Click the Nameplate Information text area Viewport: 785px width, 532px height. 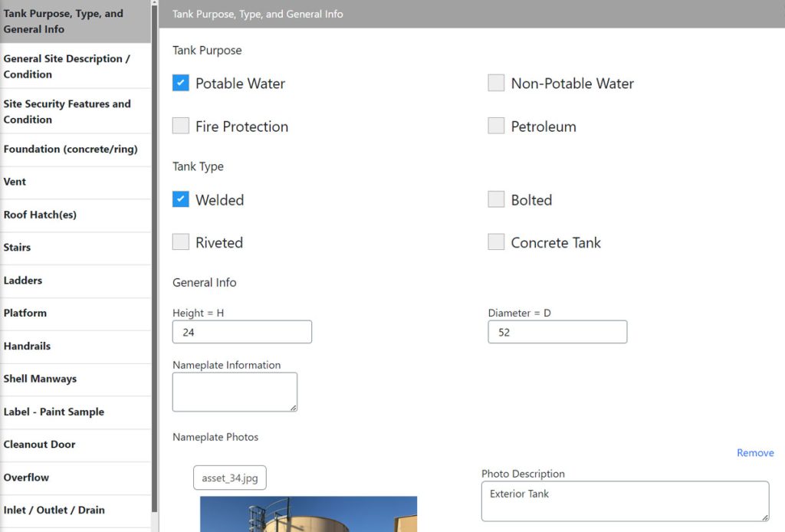click(235, 392)
